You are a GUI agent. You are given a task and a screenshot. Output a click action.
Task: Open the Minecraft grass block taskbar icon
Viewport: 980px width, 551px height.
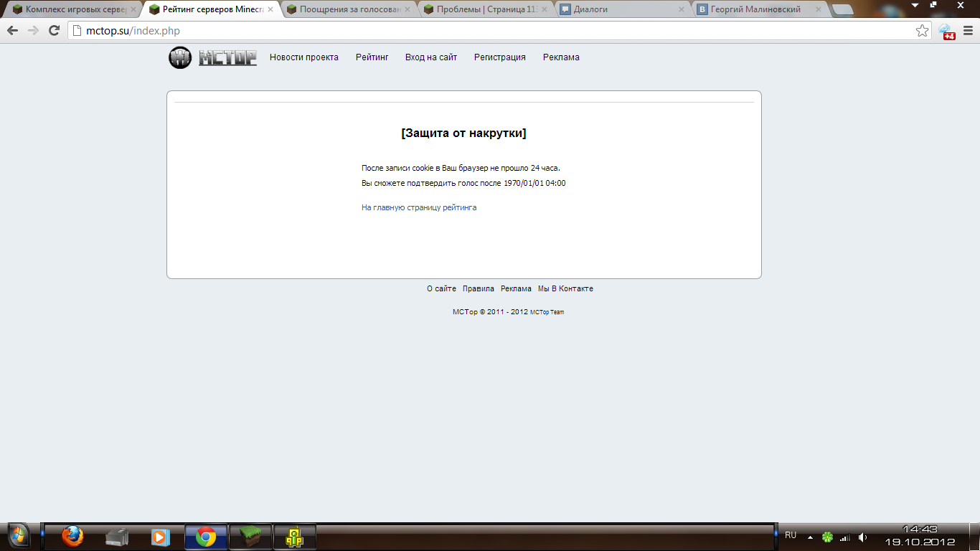250,536
